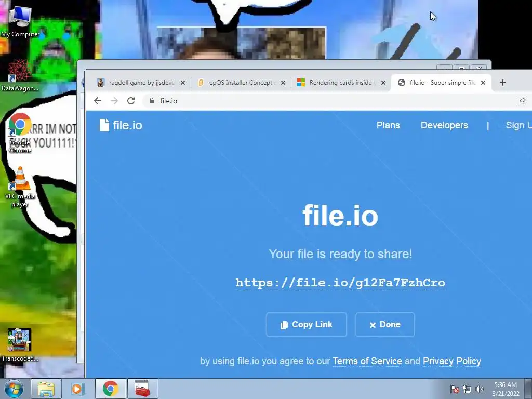Close the epOS Installer Concept tab
Image resolution: width=532 pixels, height=399 pixels.
pyautogui.click(x=283, y=83)
